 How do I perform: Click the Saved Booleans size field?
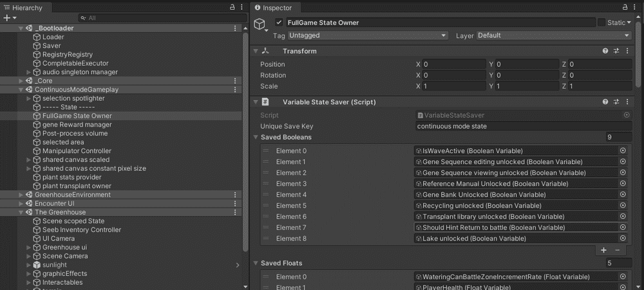[618, 137]
